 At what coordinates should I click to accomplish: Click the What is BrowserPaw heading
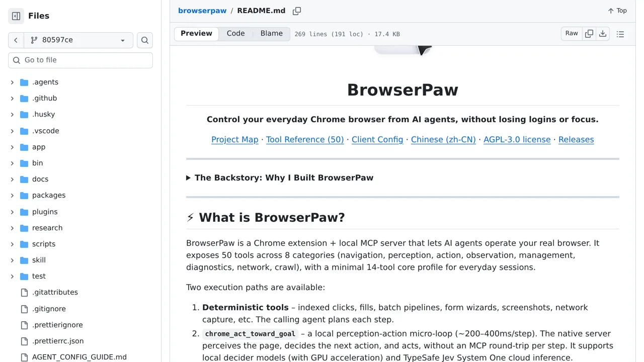[266, 217]
